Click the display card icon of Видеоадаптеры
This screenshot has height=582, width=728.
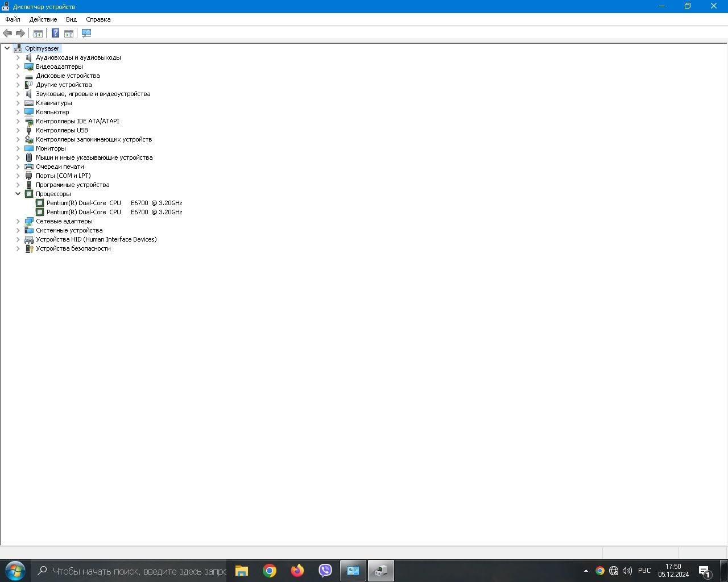pyautogui.click(x=29, y=66)
